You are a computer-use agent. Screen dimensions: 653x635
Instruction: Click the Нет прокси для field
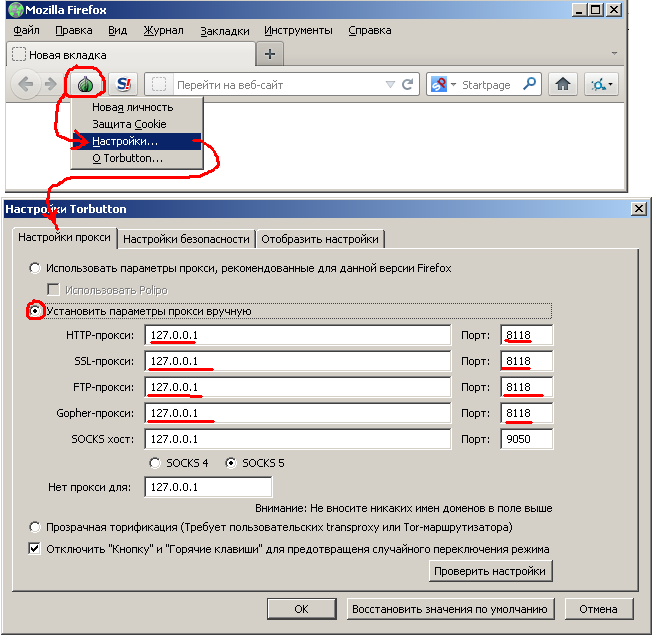tap(208, 487)
